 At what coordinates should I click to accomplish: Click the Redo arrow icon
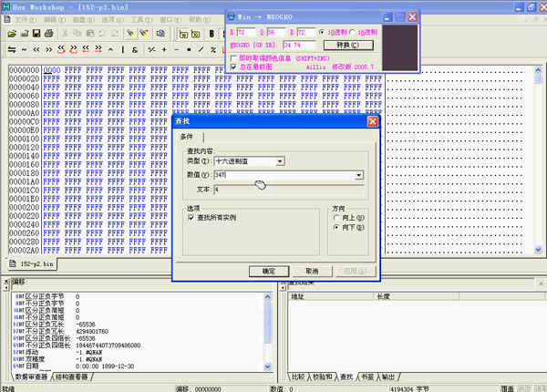pyautogui.click(x=115, y=34)
